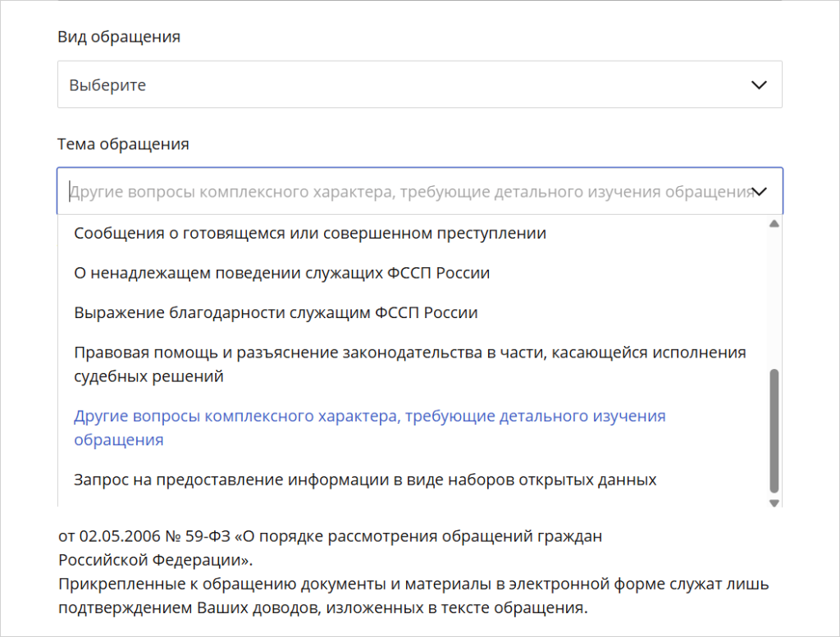Click the "Выберите" placeholder text

click(x=107, y=85)
